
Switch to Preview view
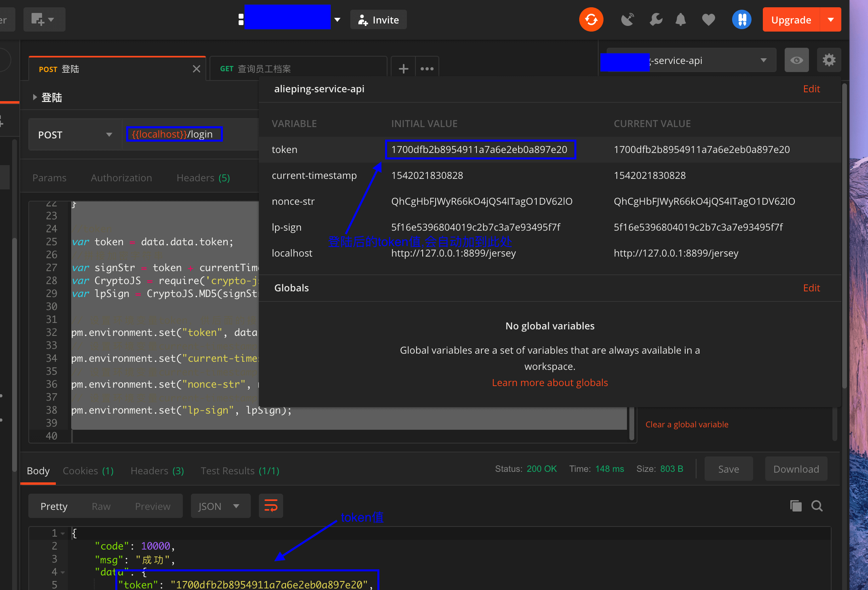click(x=152, y=506)
